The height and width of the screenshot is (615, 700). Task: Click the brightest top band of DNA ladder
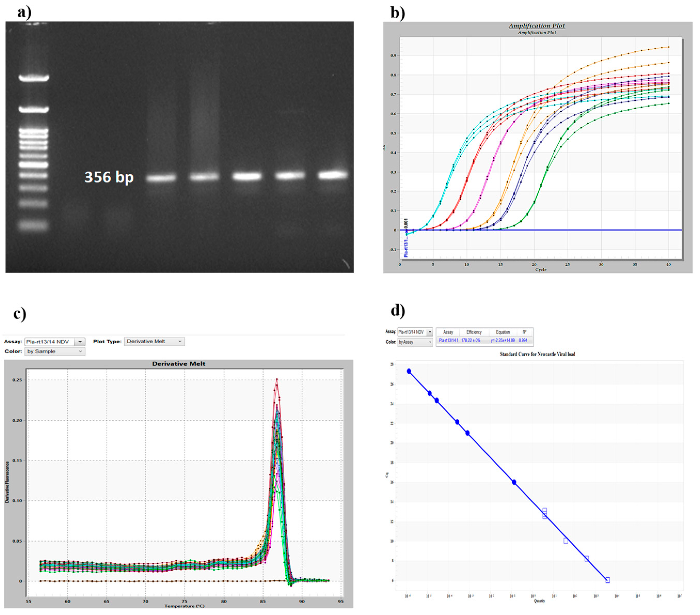point(34,78)
